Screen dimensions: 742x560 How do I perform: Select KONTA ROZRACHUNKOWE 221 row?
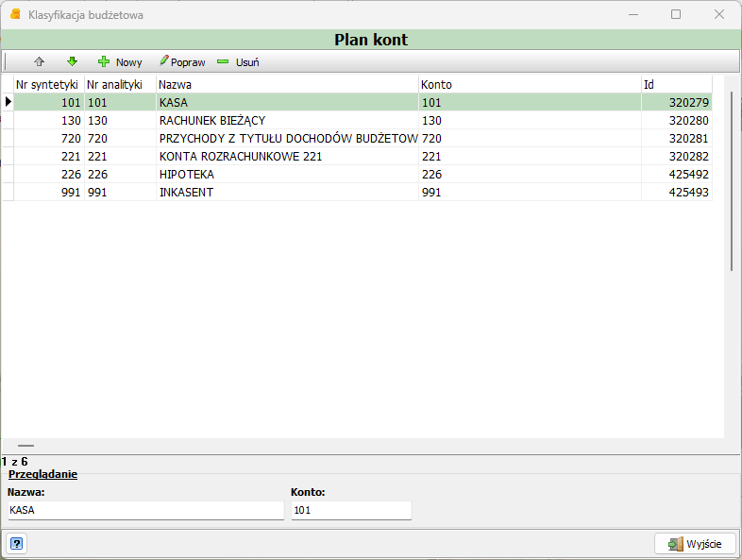(x=363, y=156)
